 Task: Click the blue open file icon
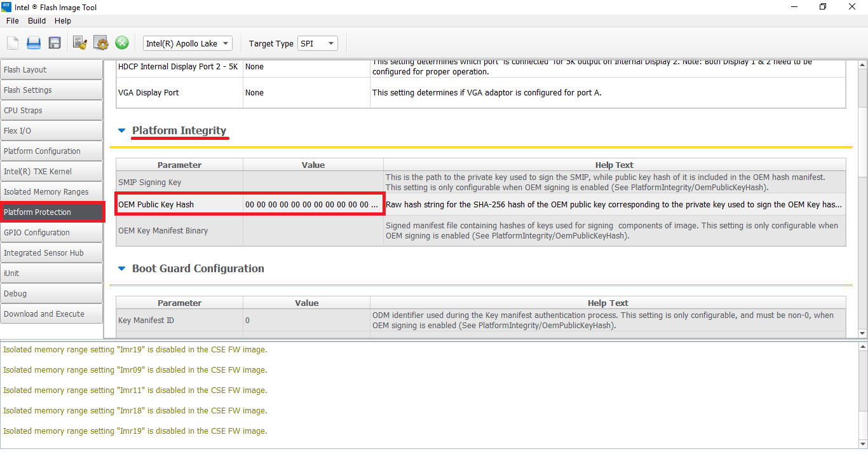[34, 43]
